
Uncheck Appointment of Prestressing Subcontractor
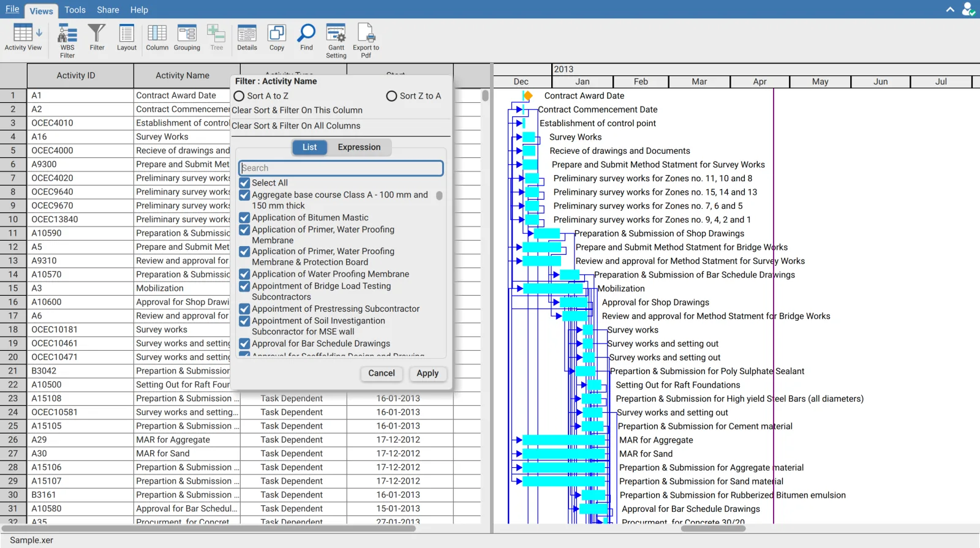244,309
